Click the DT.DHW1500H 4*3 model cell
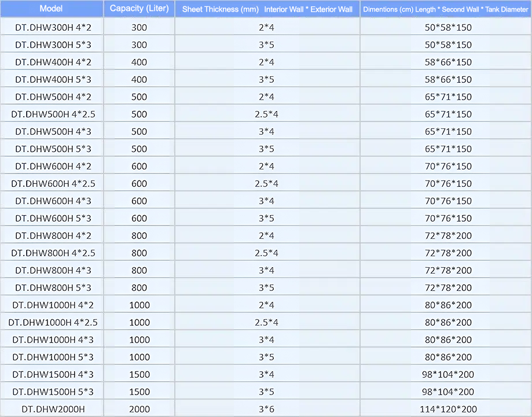 [x=53, y=374]
